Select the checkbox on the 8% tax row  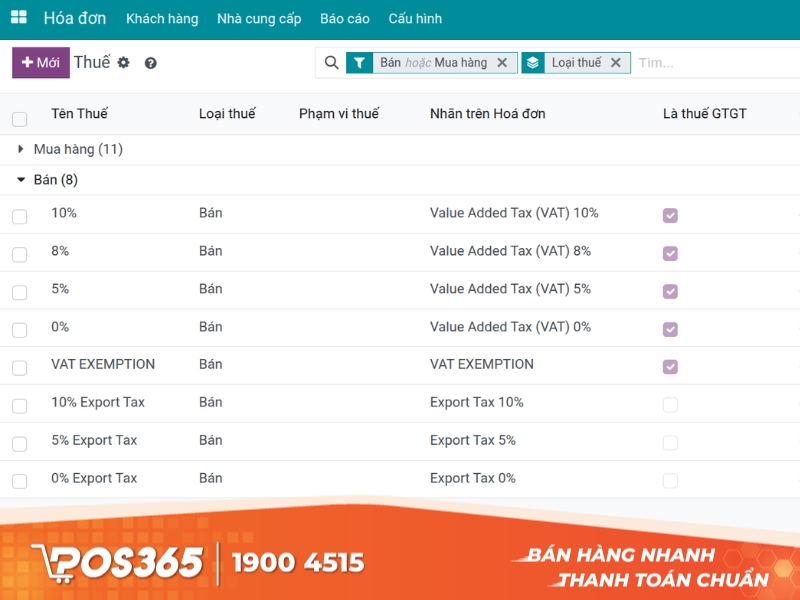(x=18, y=251)
